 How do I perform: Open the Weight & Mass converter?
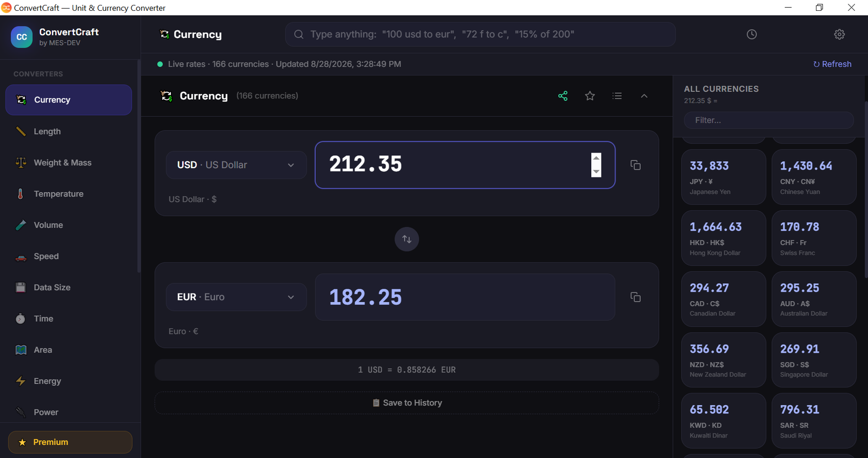click(x=69, y=163)
